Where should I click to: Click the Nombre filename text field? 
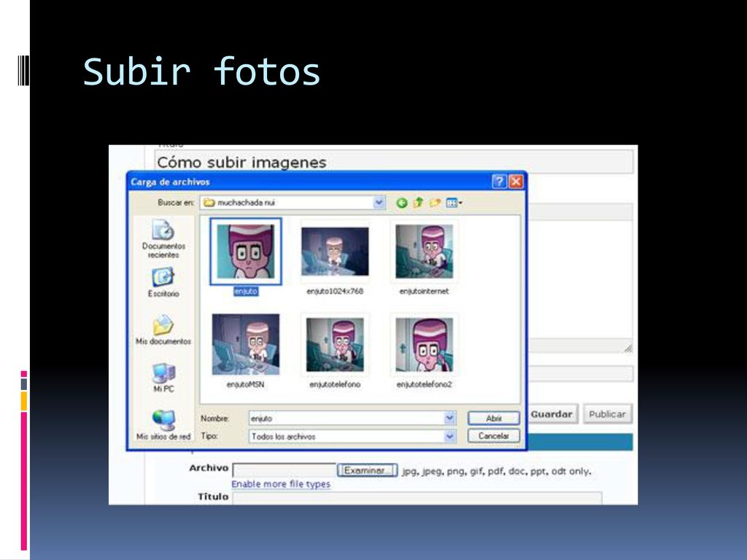pyautogui.click(x=347, y=418)
